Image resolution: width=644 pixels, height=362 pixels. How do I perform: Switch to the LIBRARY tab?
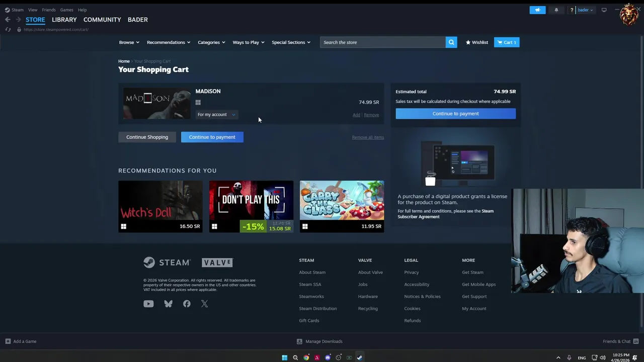coord(64,20)
